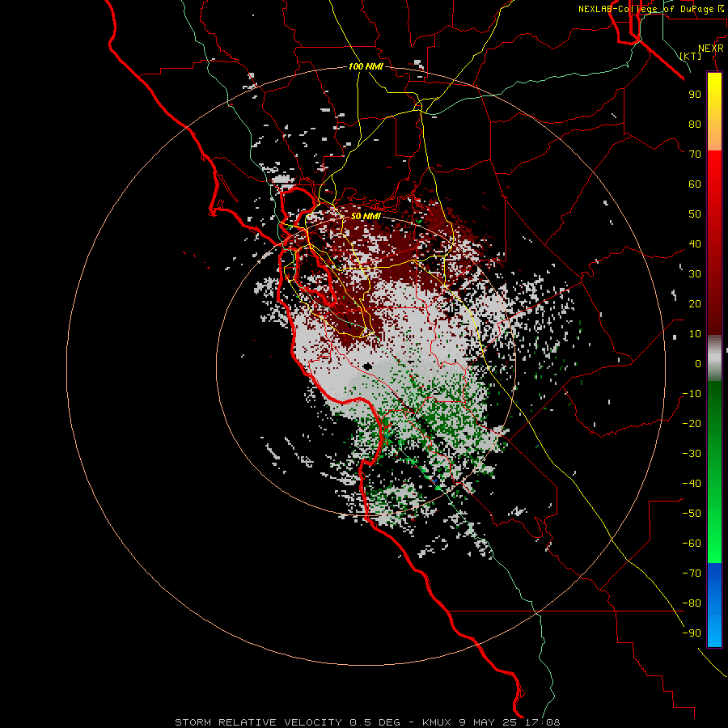Select the "20" velocity scale label
Viewport: 728px width, 728px height.
[695, 304]
